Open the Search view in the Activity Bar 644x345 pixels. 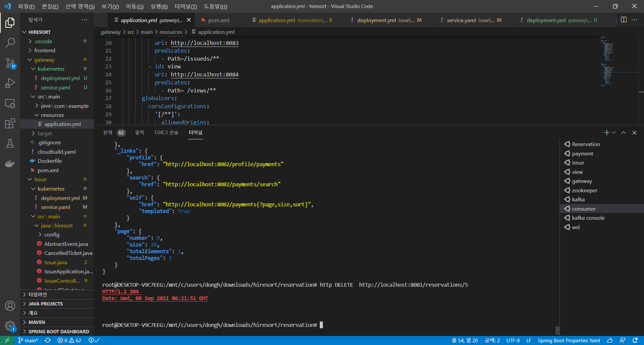click(x=10, y=43)
